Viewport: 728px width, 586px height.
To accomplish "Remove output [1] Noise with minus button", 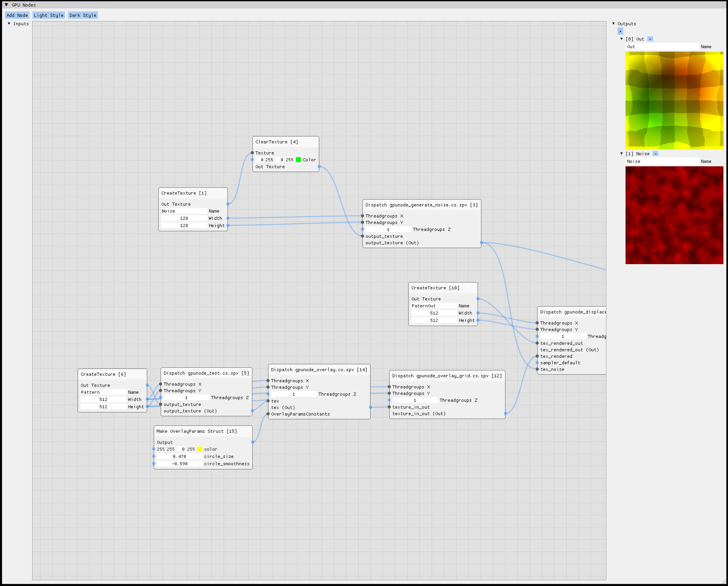I will click(655, 154).
